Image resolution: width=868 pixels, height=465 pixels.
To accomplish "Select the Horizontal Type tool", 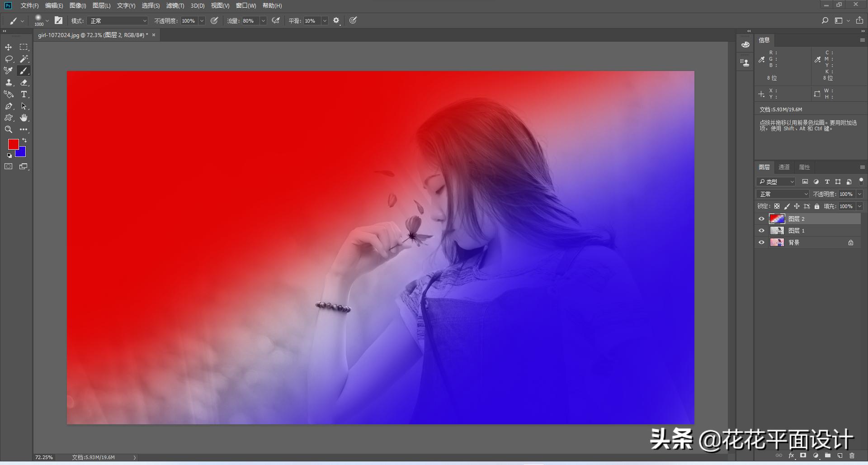I will [x=24, y=95].
